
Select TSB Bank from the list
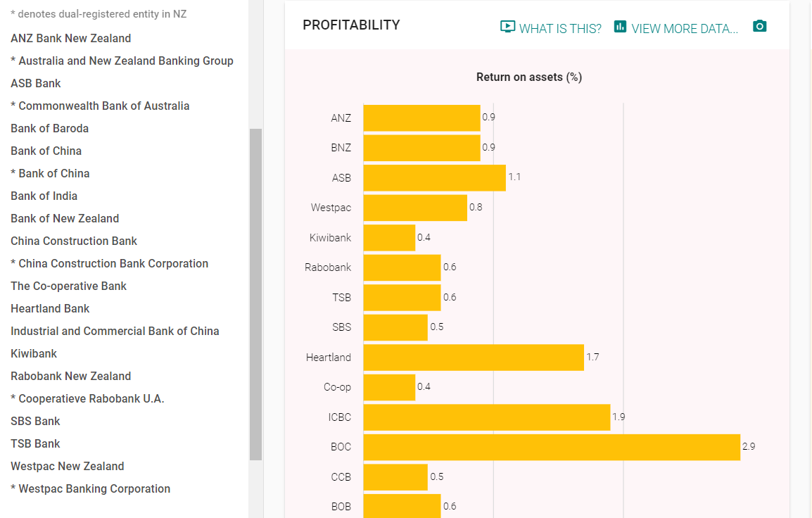click(35, 444)
